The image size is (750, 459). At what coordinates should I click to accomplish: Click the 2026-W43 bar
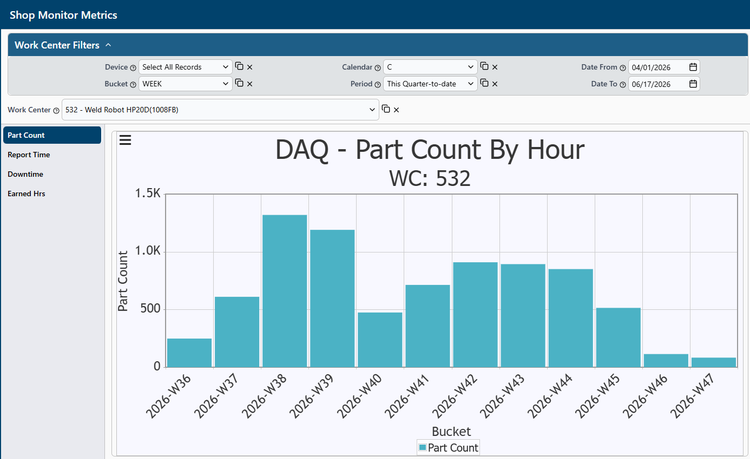pos(523,316)
